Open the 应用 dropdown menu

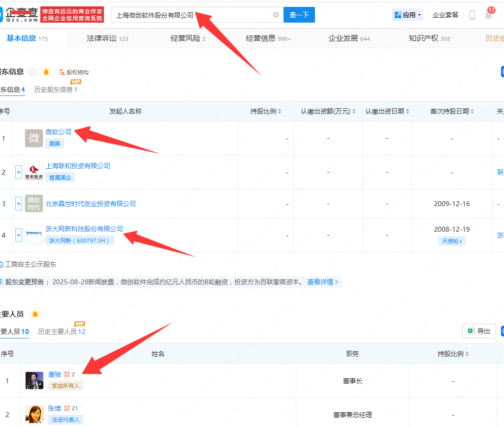coord(407,15)
